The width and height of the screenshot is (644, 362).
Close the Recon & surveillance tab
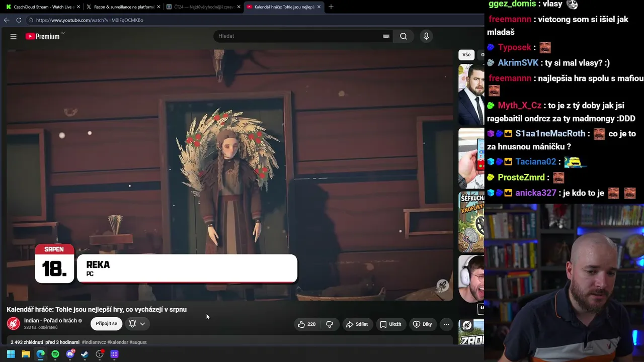point(158,7)
